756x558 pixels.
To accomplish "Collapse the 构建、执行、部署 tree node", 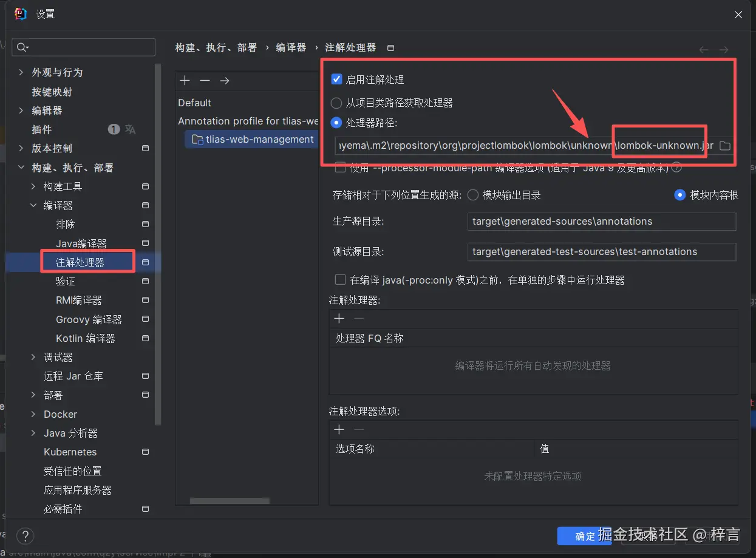I will point(21,168).
